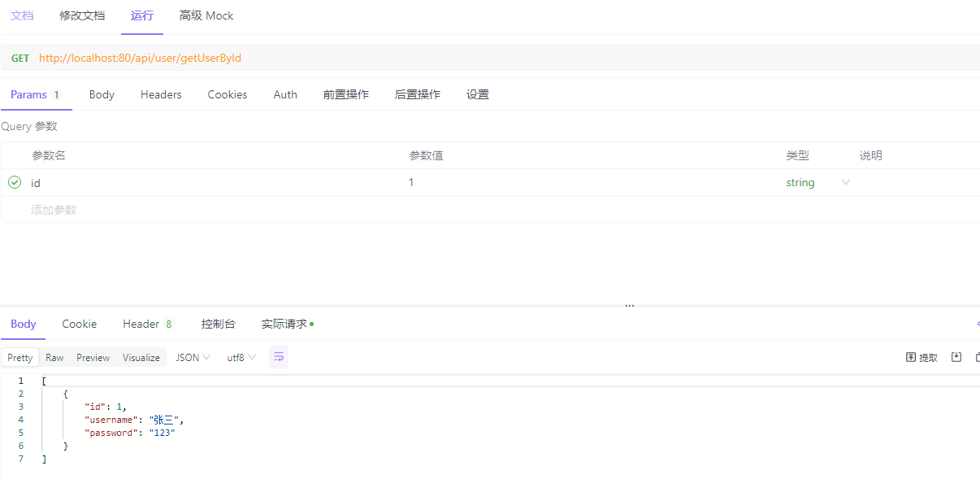Uncheck the enabled checkmark for id parameter
This screenshot has width=980, height=479.
15,182
